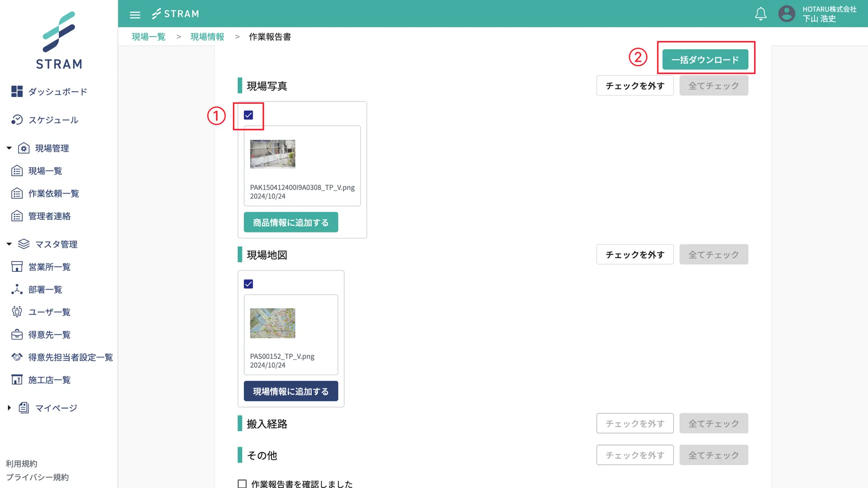Click the Schedule icon in sidebar
Image resolution: width=868 pixels, height=488 pixels.
click(17, 120)
